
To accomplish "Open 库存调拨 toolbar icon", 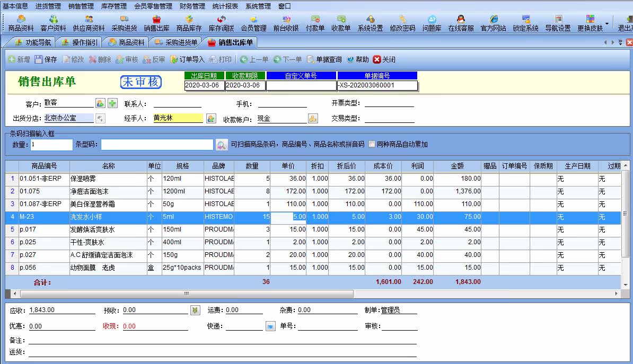I will click(221, 23).
